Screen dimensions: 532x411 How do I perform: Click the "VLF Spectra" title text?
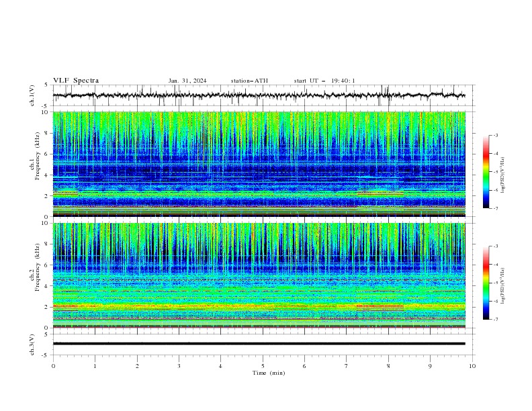click(76, 81)
